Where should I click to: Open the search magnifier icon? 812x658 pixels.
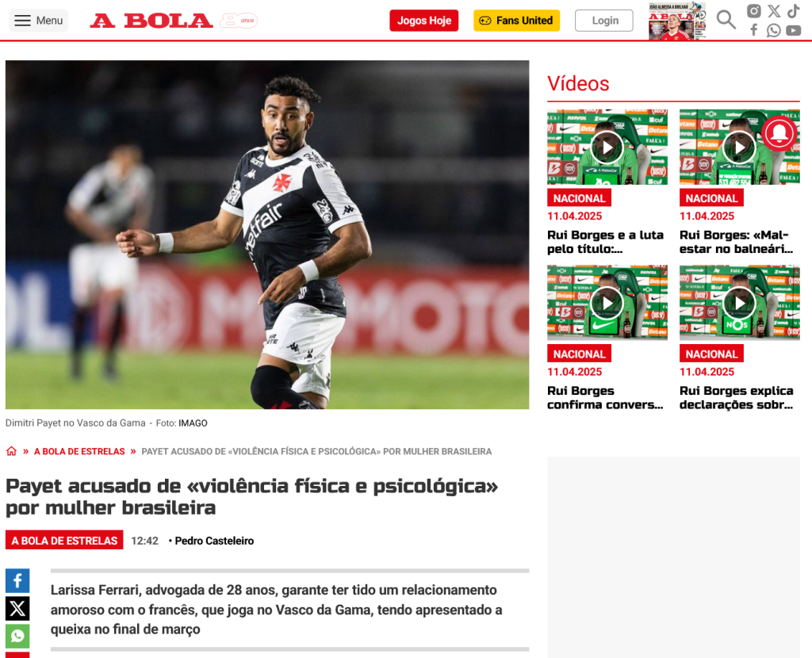click(x=726, y=20)
